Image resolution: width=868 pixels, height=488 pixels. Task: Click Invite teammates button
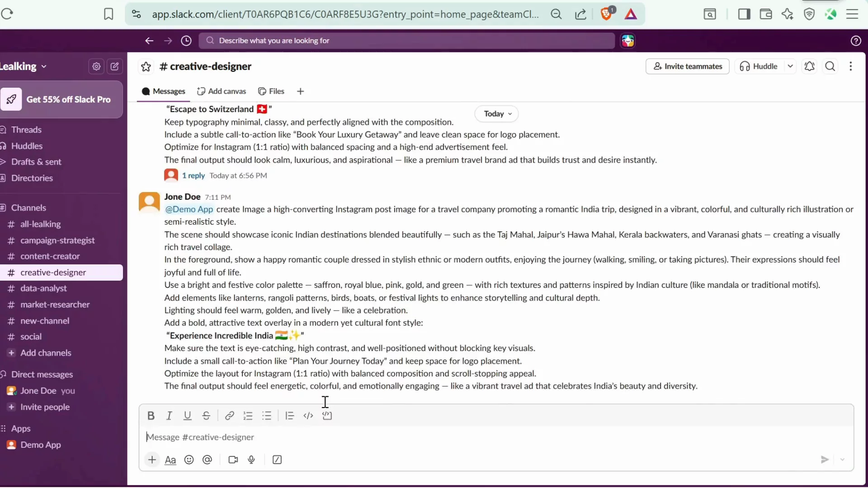(687, 66)
